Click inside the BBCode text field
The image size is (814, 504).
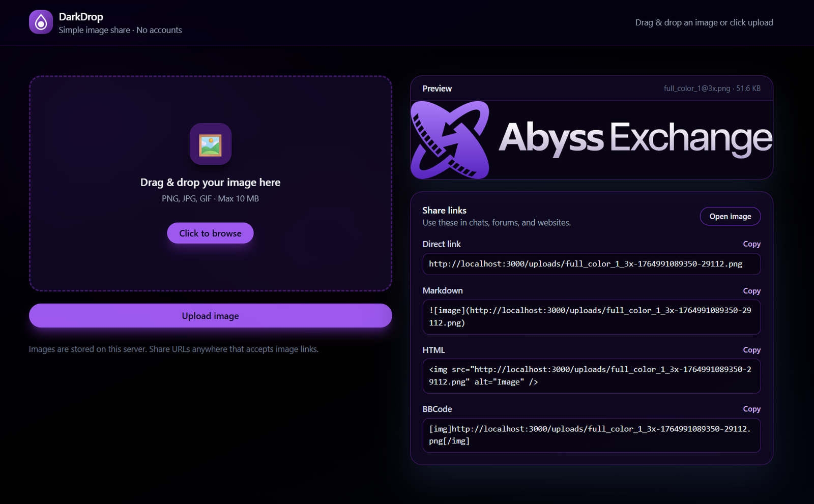(591, 435)
